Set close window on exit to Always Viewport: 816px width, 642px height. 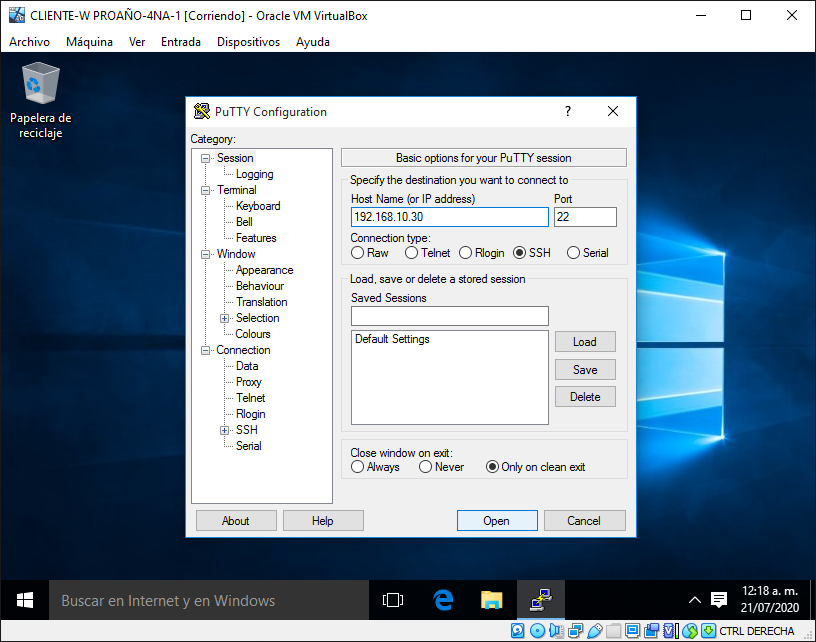358,467
